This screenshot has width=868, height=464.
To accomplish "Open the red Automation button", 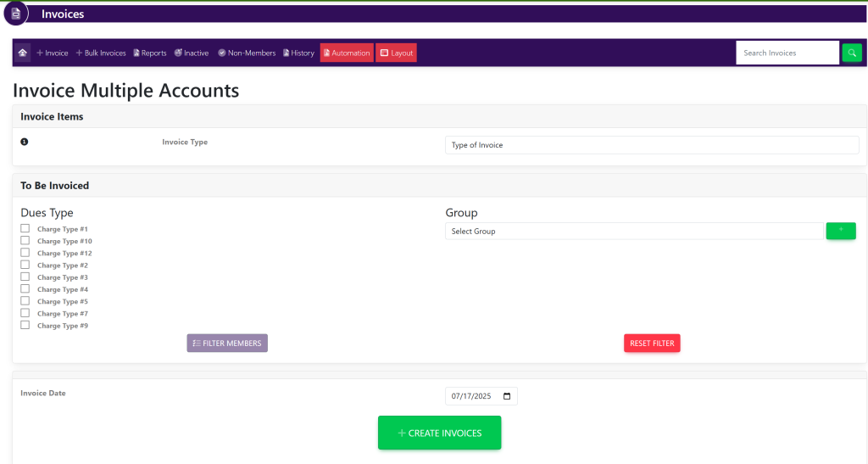I will (x=347, y=53).
